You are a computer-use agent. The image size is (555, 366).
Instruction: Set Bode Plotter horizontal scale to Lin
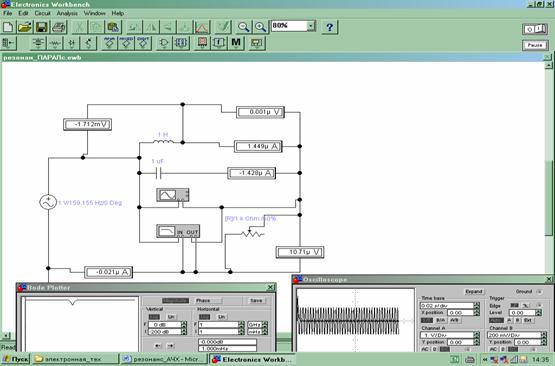222,317
